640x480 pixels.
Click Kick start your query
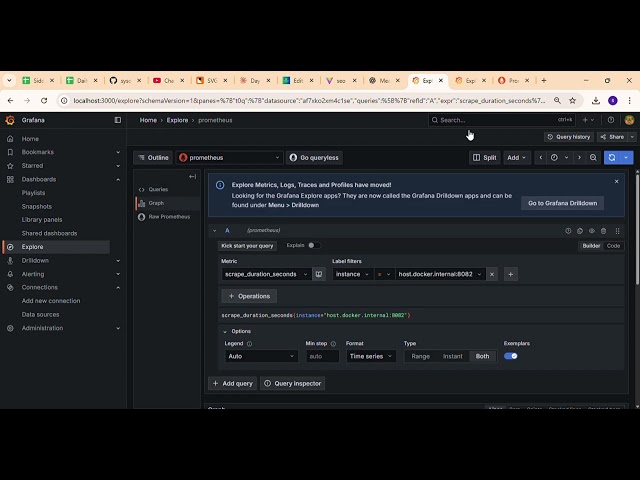point(247,246)
